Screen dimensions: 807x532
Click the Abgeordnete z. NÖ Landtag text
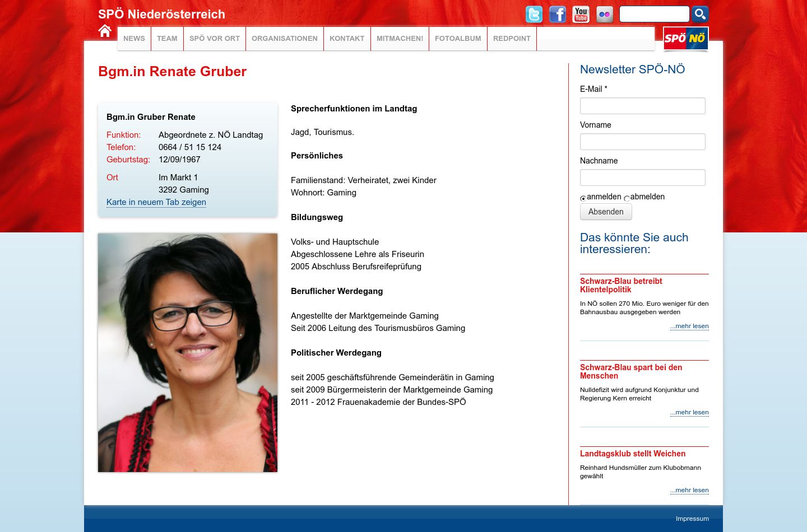[211, 135]
